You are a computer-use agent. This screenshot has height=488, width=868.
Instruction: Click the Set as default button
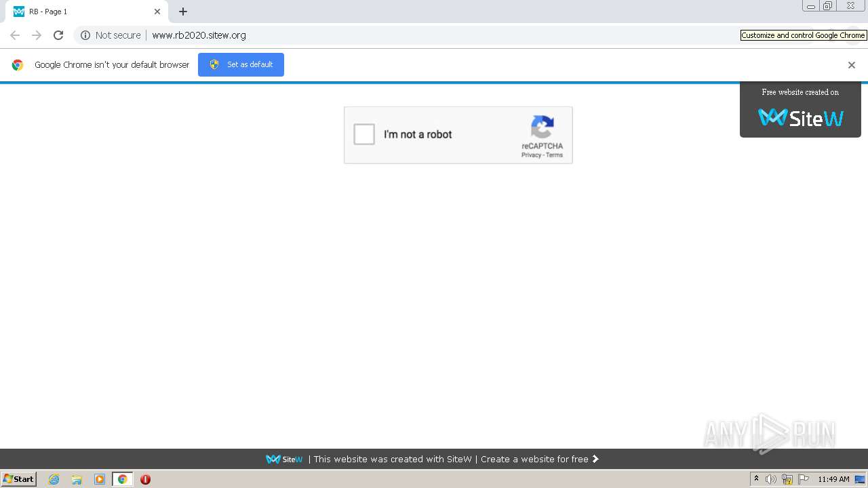click(x=241, y=64)
